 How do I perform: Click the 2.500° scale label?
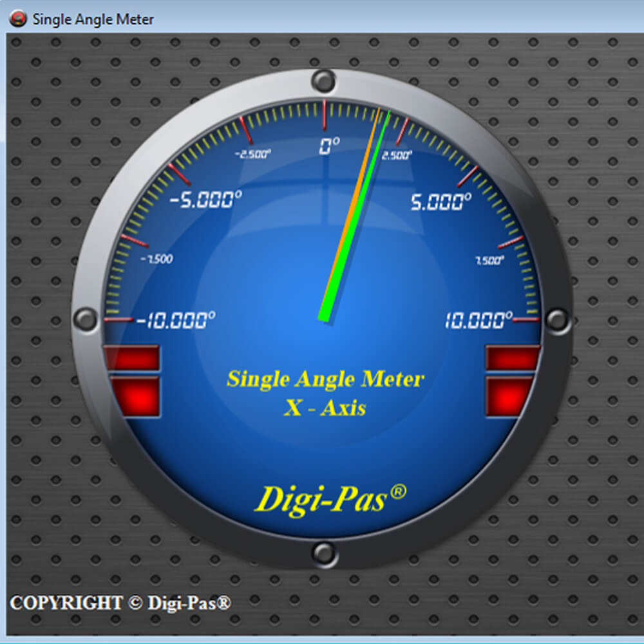coord(396,155)
